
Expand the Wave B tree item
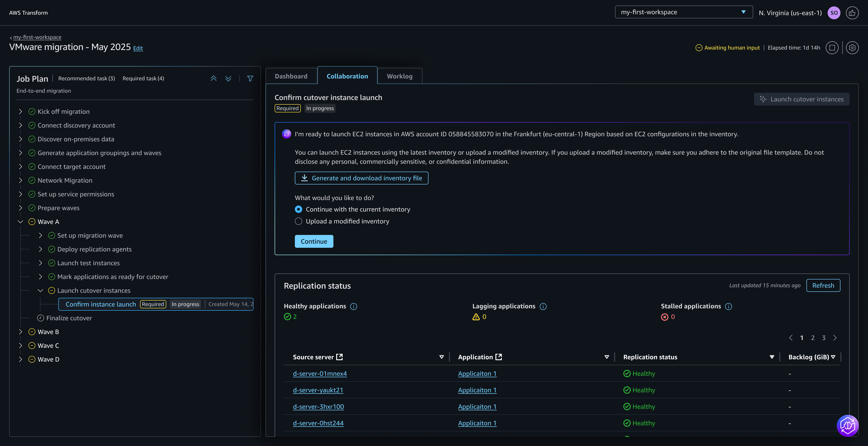click(21, 332)
